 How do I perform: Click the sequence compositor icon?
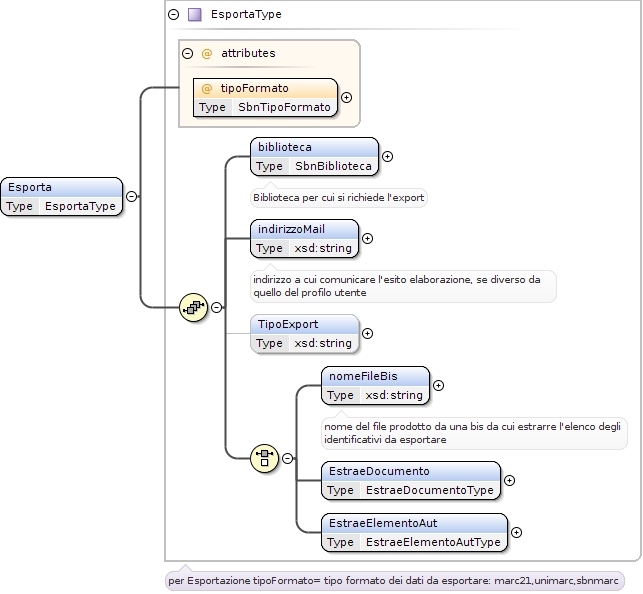pos(194,307)
